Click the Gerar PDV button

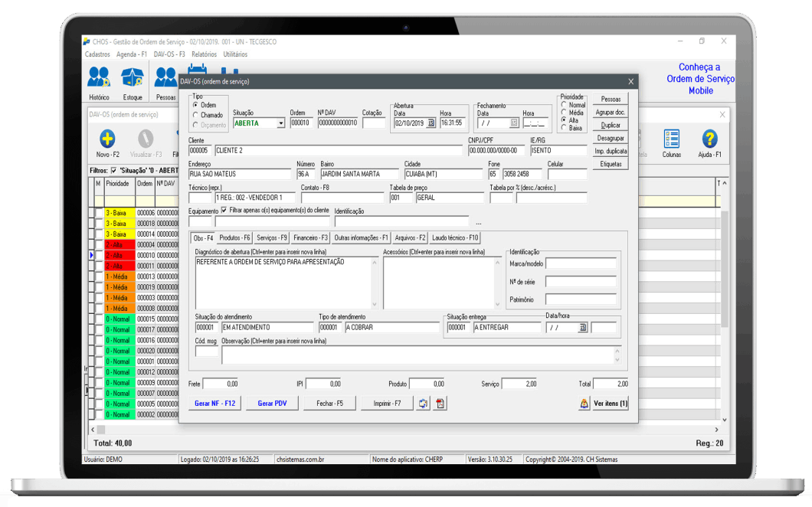[x=273, y=403]
